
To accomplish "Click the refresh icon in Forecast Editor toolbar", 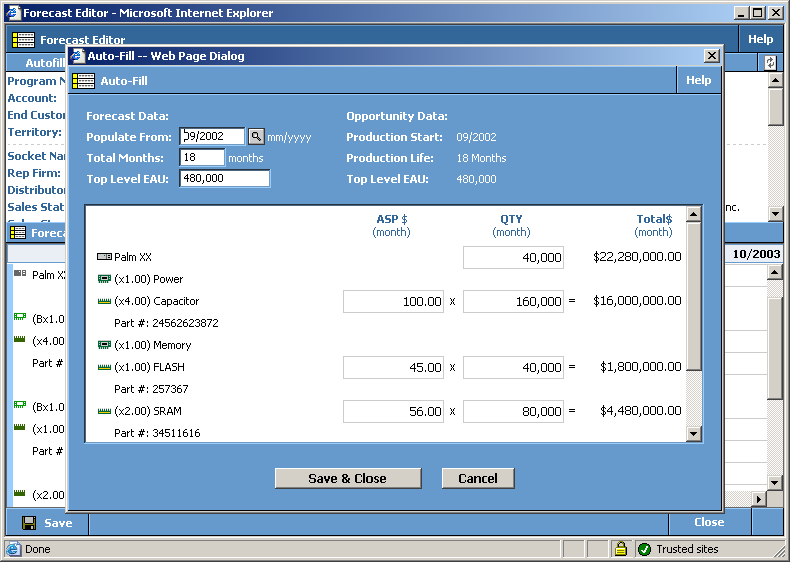I will coord(770,63).
